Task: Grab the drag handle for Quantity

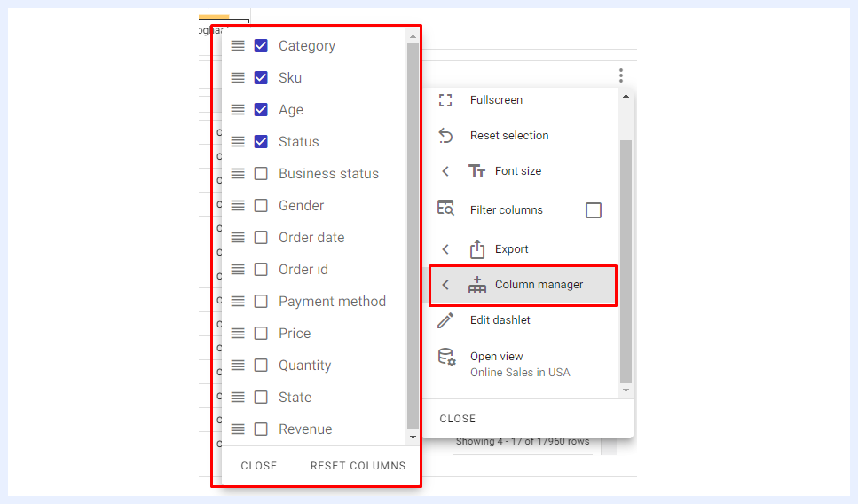Action: point(238,365)
